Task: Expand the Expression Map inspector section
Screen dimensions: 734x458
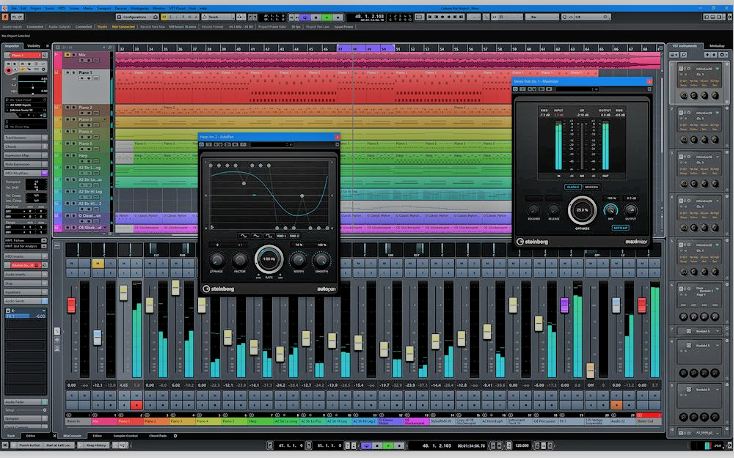Action: click(x=26, y=155)
